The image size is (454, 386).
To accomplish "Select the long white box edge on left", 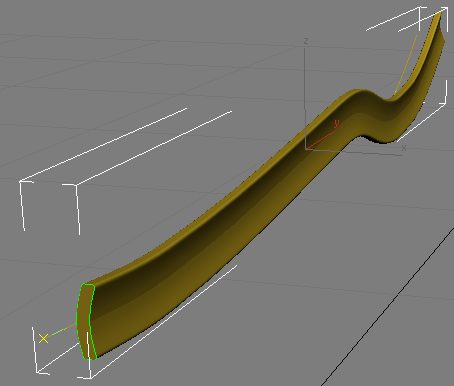I will click(x=103, y=144).
